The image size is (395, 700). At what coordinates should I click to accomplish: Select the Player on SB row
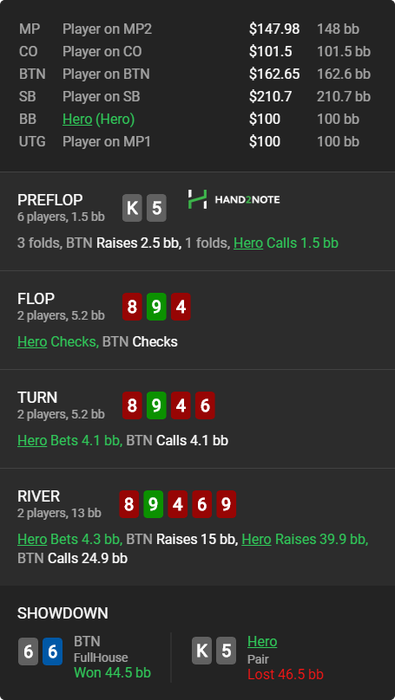(x=197, y=96)
